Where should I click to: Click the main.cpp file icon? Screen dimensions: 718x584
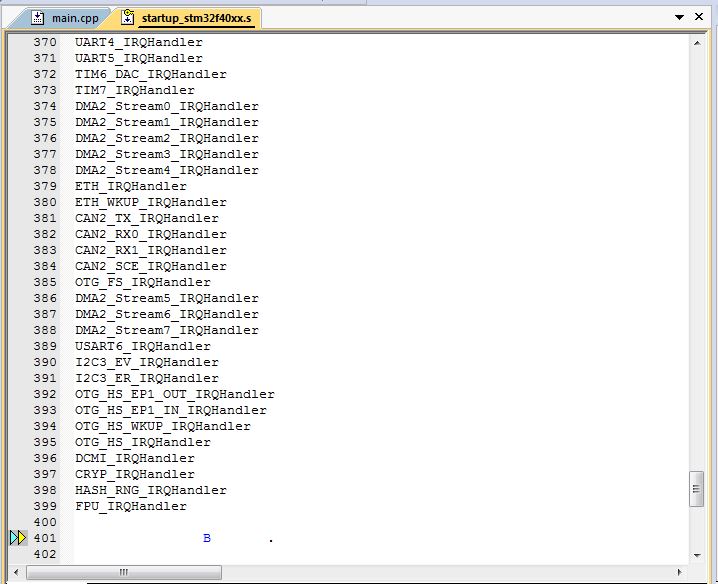coord(38,18)
